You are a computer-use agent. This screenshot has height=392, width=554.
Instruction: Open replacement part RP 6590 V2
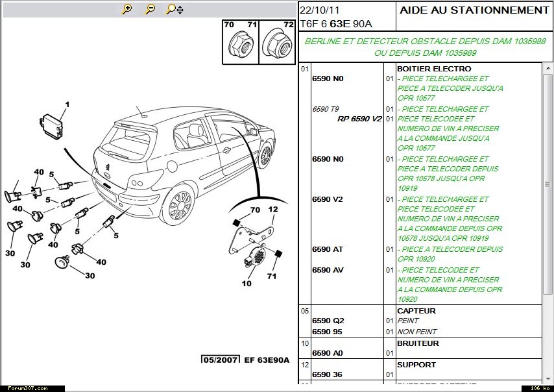click(359, 119)
